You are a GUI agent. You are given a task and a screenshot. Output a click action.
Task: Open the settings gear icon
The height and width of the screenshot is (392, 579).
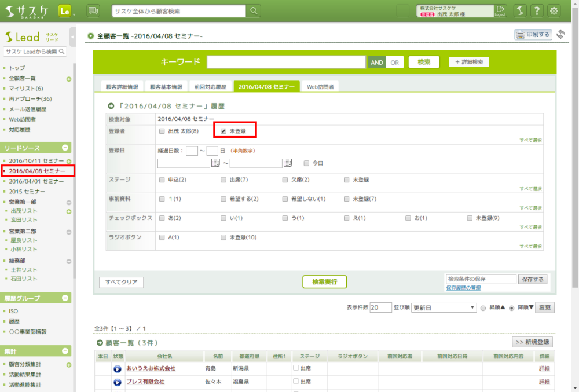[x=554, y=11]
